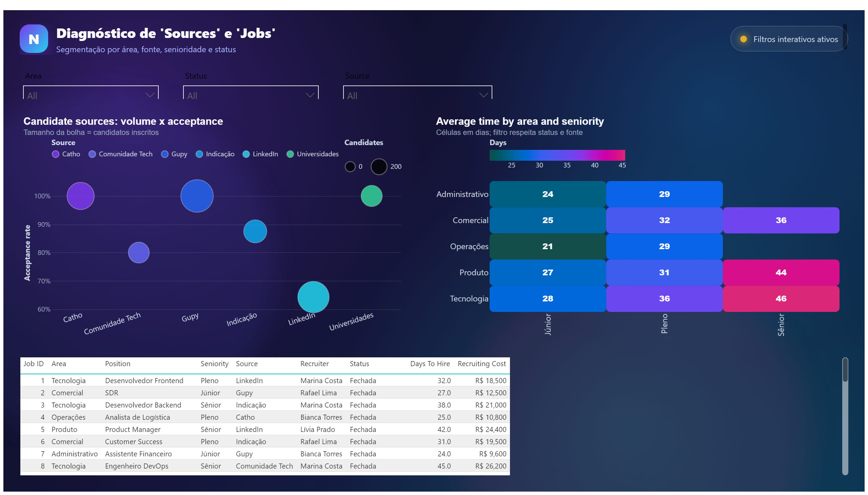Sort table by Recruiting Cost column

(482, 364)
